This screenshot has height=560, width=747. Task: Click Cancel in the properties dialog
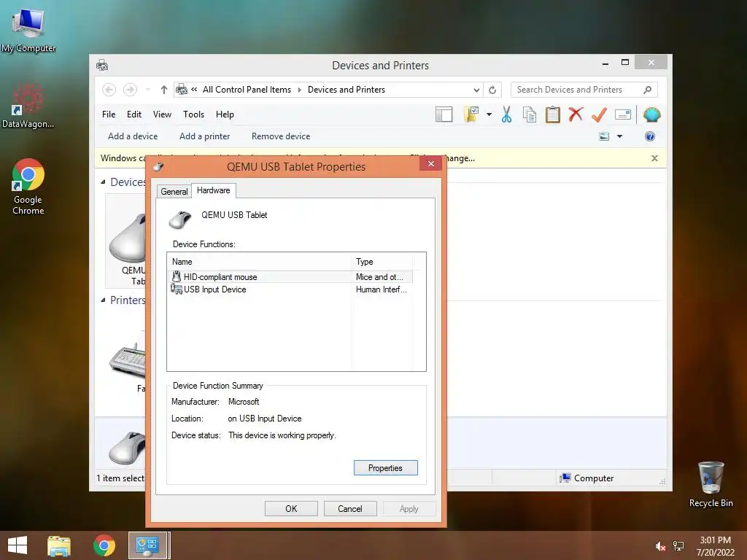coord(350,508)
